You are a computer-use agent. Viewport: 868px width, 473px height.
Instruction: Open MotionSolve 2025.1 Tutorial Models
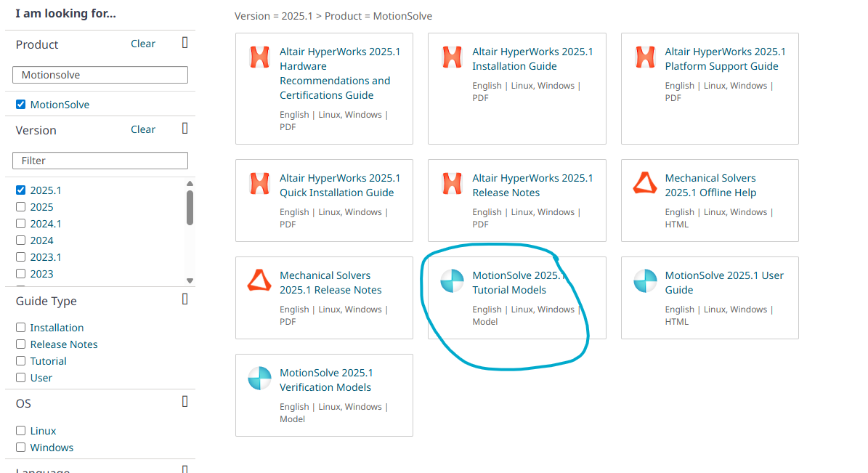tap(518, 283)
